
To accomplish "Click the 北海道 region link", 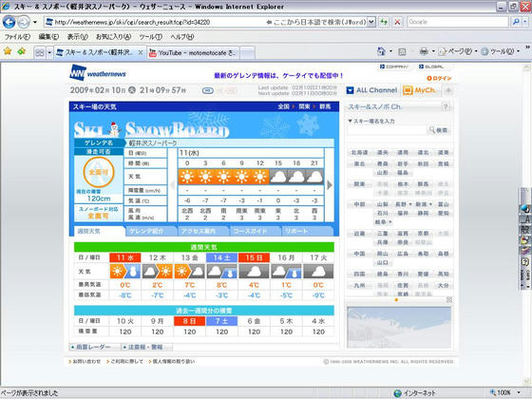I will 359,153.
